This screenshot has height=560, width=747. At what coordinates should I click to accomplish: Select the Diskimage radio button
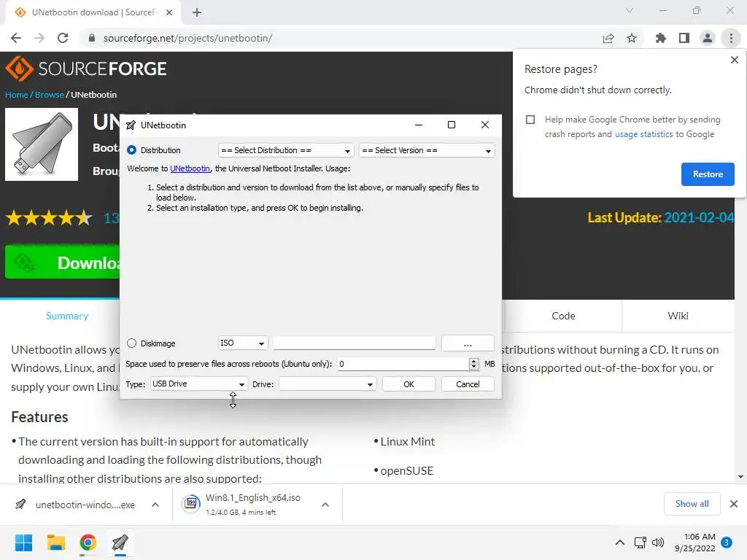click(131, 343)
